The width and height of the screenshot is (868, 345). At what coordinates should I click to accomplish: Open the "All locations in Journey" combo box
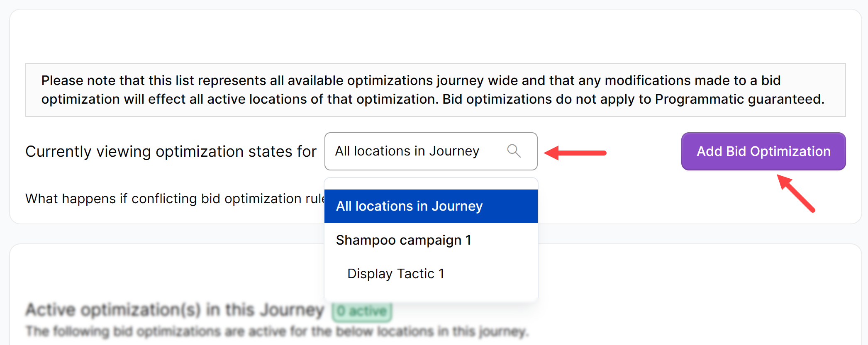pyautogui.click(x=415, y=151)
